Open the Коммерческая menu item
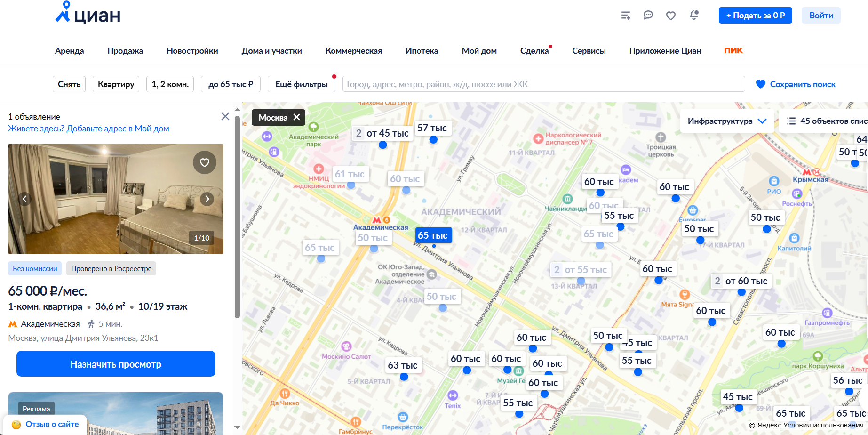The width and height of the screenshot is (868, 435). pyautogui.click(x=354, y=51)
